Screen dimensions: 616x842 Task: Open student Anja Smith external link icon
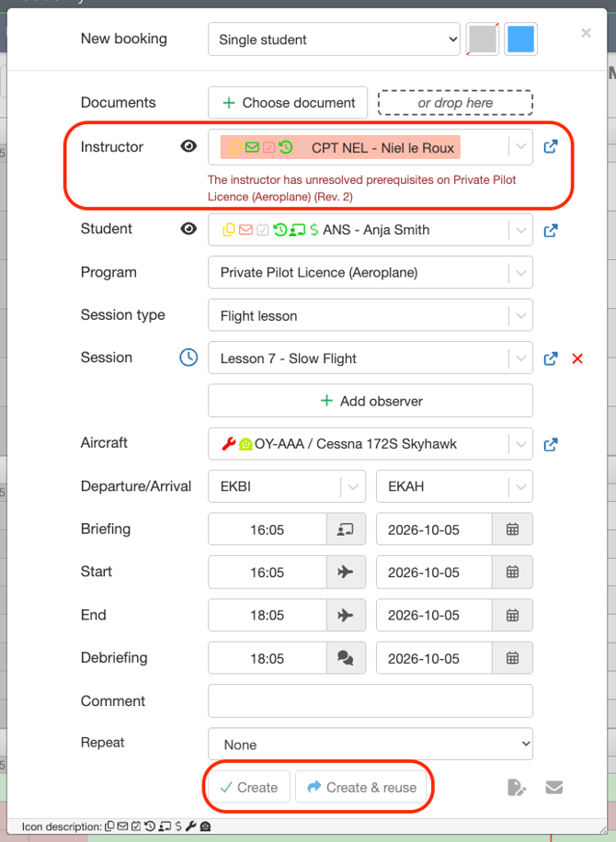[x=551, y=231]
